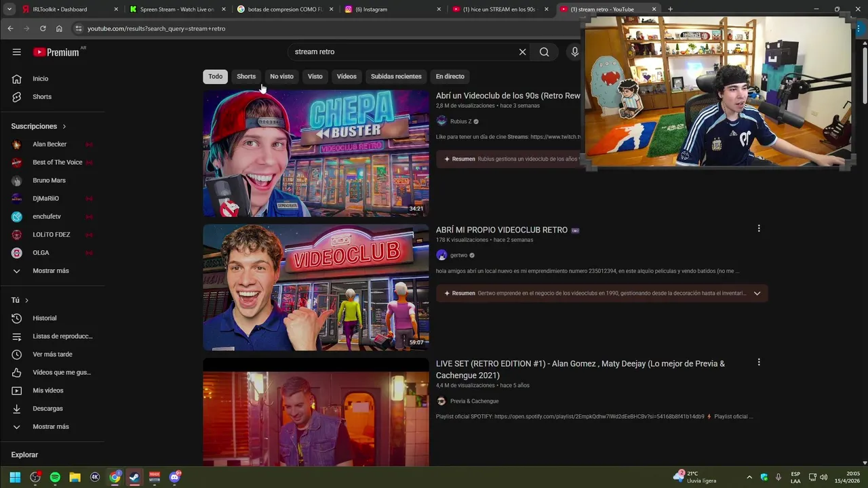Open LIVE SET (RETRO EDITION #1) video title
The height and width of the screenshot is (488, 868).
pyautogui.click(x=580, y=369)
